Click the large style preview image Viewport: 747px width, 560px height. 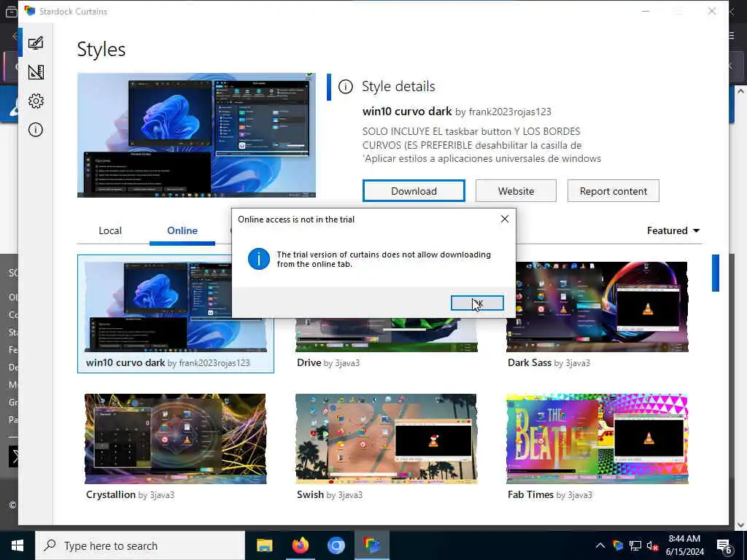(x=196, y=135)
